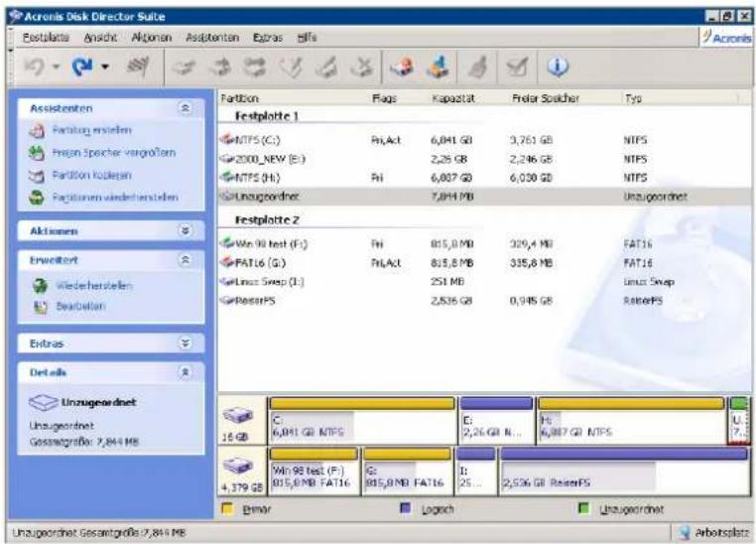Click the create partition wizard toolbar icon
Screen dimensions: 756x544
click(401, 67)
